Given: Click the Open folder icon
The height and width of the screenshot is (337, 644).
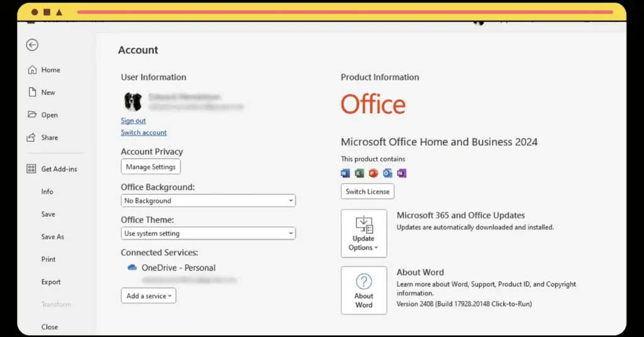Looking at the screenshot, I should (x=32, y=114).
